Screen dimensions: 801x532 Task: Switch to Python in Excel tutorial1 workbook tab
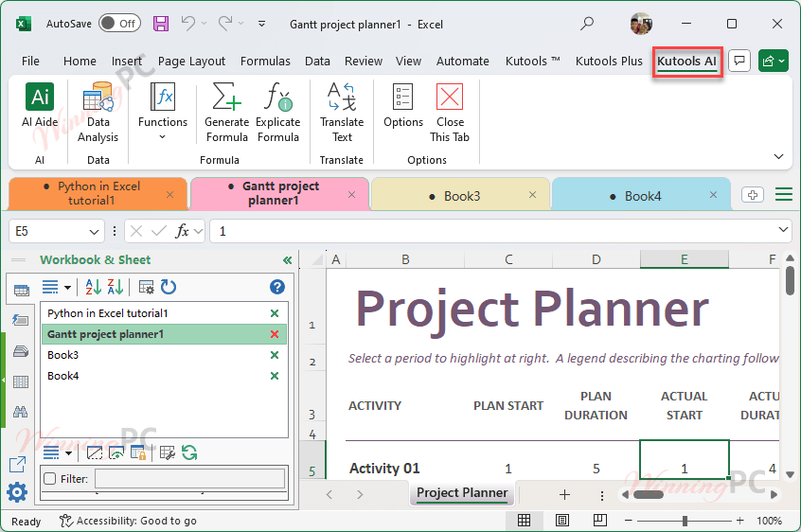[98, 193]
